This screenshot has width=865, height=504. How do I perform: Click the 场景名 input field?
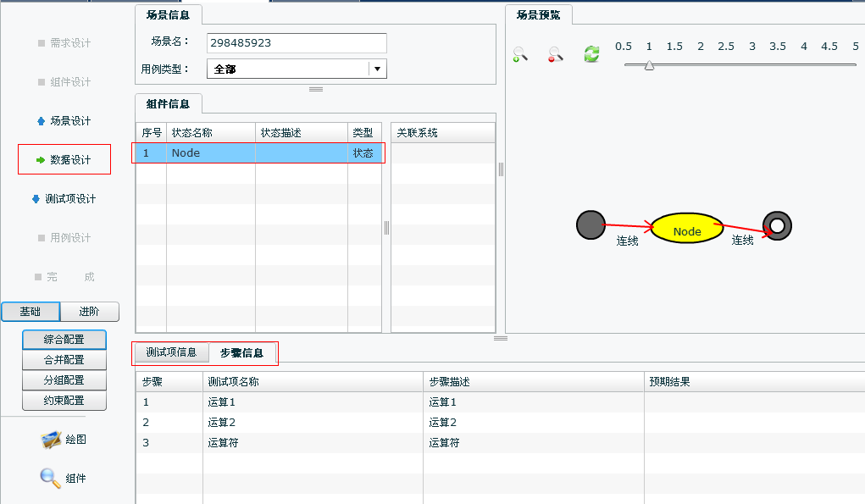[x=297, y=43]
